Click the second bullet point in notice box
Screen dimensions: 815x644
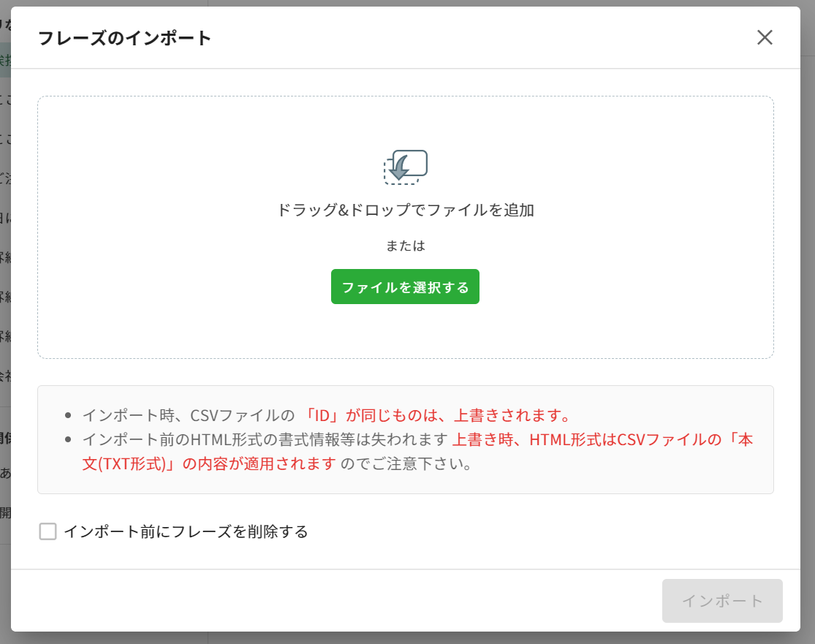[x=68, y=440]
